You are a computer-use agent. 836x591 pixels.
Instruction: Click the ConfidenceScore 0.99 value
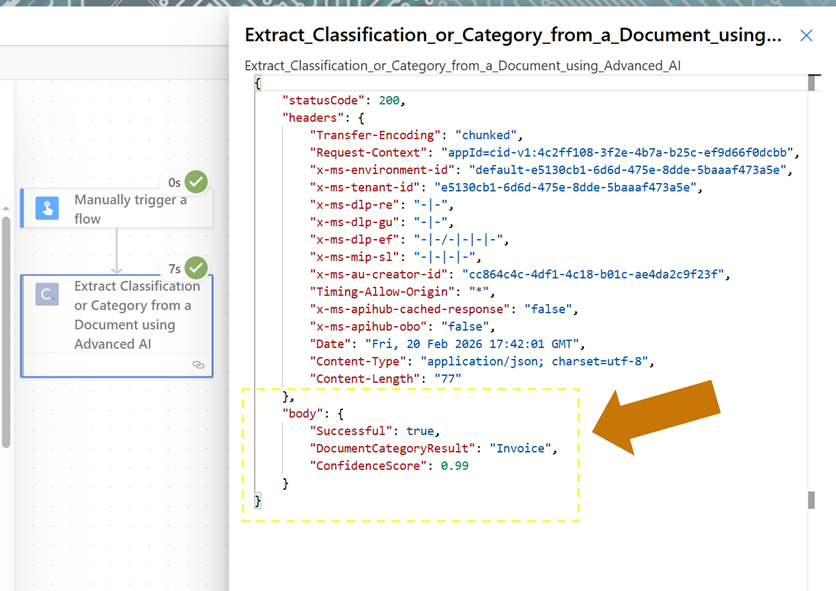[454, 465]
